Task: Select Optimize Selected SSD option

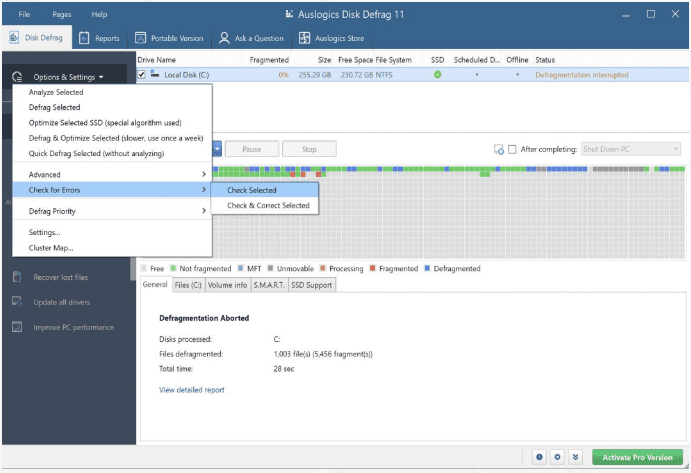Action: tap(105, 123)
